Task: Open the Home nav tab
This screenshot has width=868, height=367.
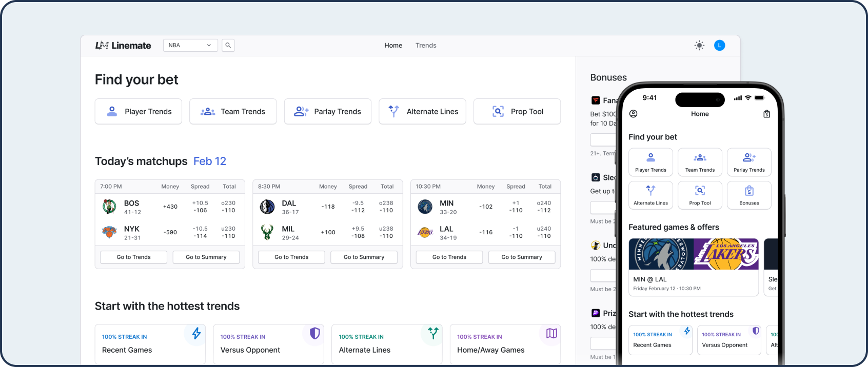Action: click(x=393, y=46)
